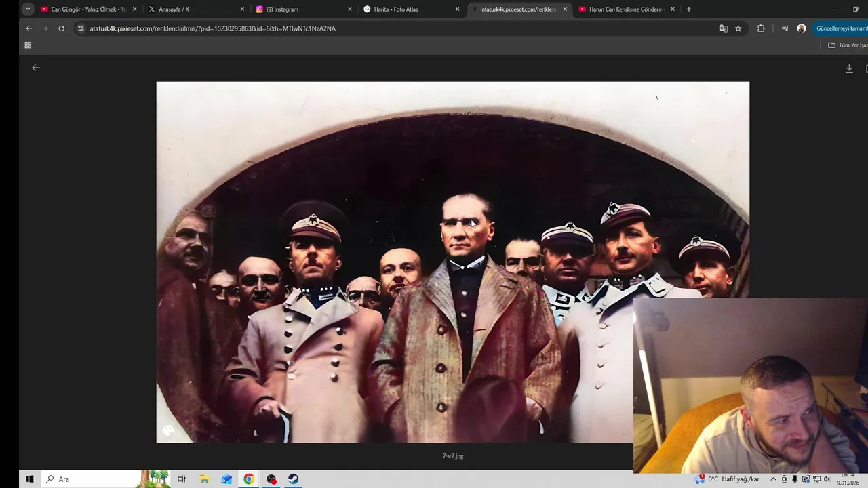Open Steam from the taskbar
Viewport: 868px width, 488px height.
[293, 479]
